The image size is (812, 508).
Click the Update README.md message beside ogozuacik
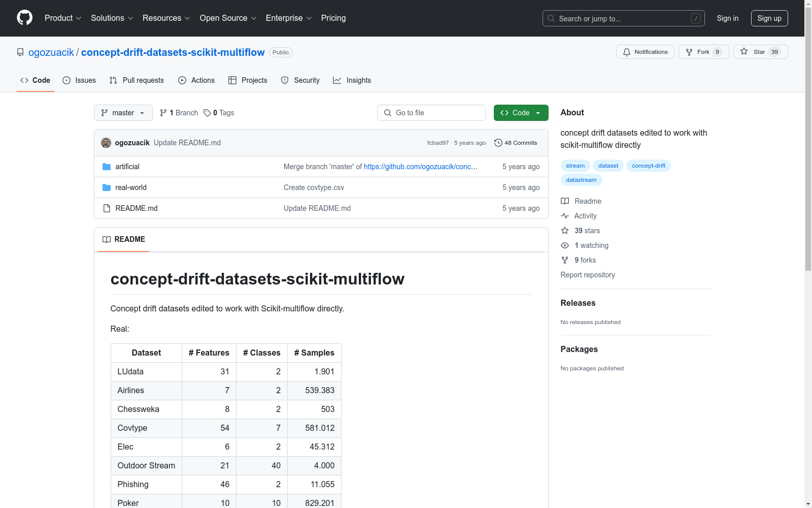pyautogui.click(x=187, y=143)
